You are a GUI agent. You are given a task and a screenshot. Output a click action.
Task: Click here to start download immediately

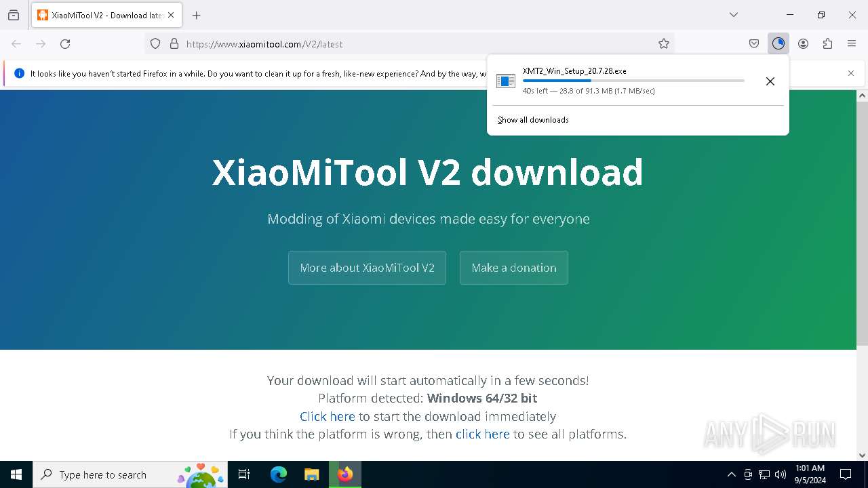click(328, 416)
